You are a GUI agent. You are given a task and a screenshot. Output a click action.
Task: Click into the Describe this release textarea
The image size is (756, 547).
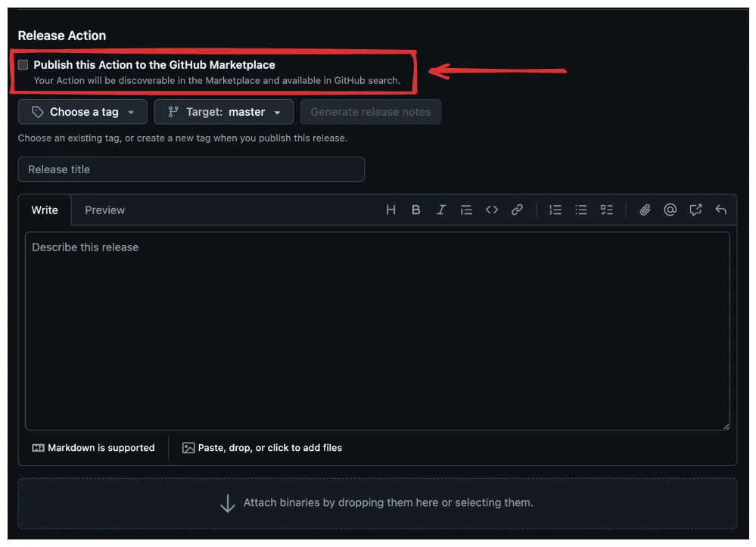point(377,331)
